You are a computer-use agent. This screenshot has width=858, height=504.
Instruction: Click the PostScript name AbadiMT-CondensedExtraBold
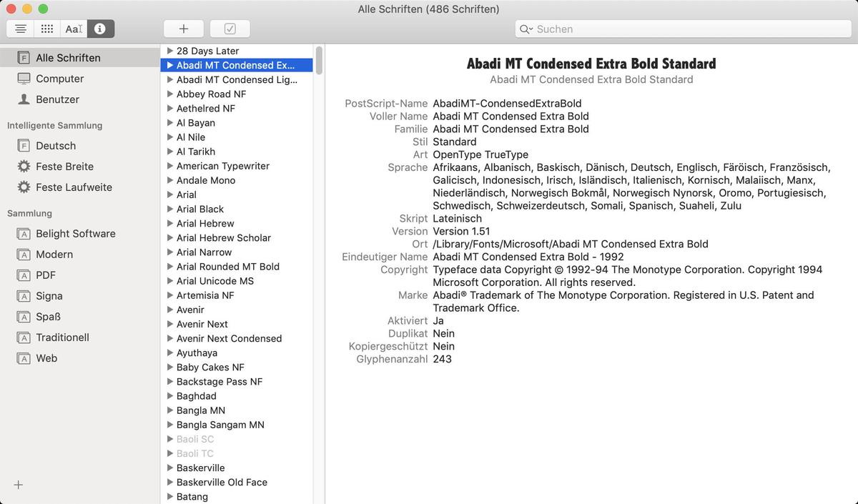pyautogui.click(x=507, y=104)
